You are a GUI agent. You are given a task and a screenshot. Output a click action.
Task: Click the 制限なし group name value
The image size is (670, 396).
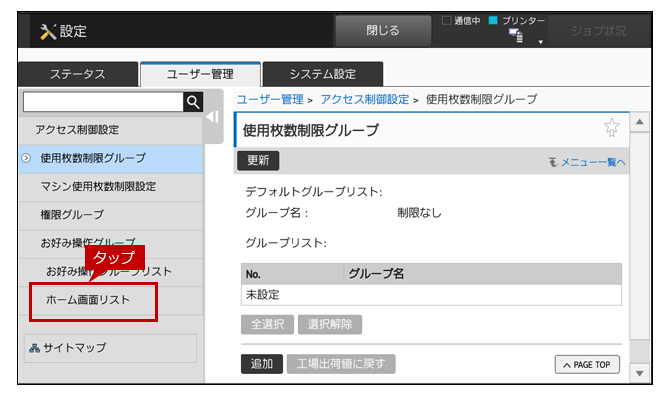[x=419, y=213]
